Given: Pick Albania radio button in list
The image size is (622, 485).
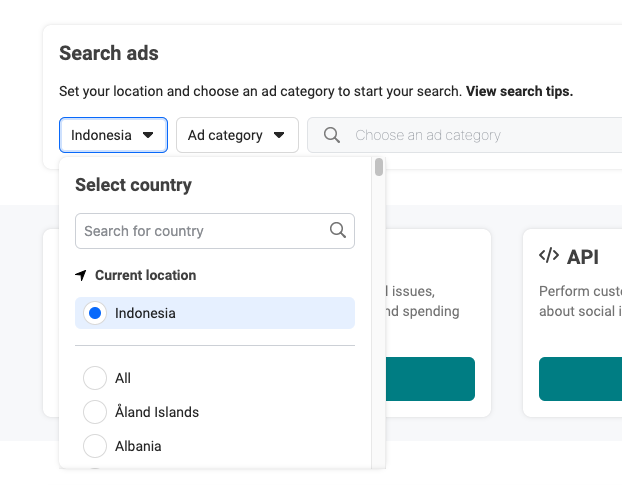Looking at the screenshot, I should [x=95, y=446].
